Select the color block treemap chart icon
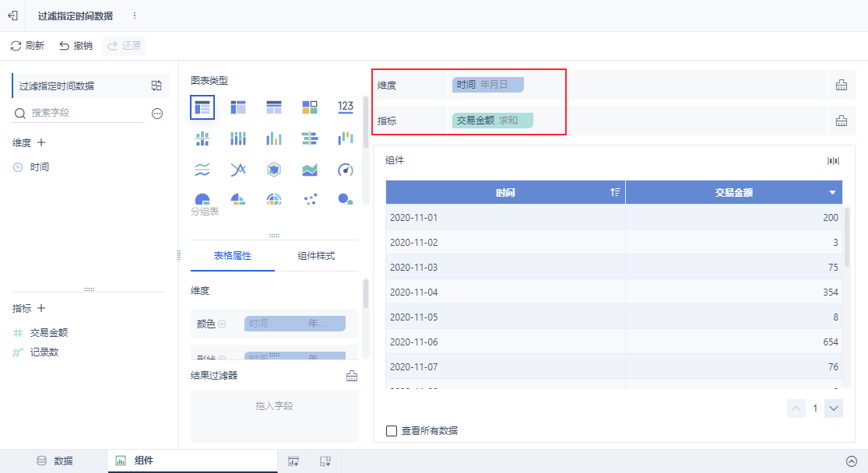 (x=310, y=107)
